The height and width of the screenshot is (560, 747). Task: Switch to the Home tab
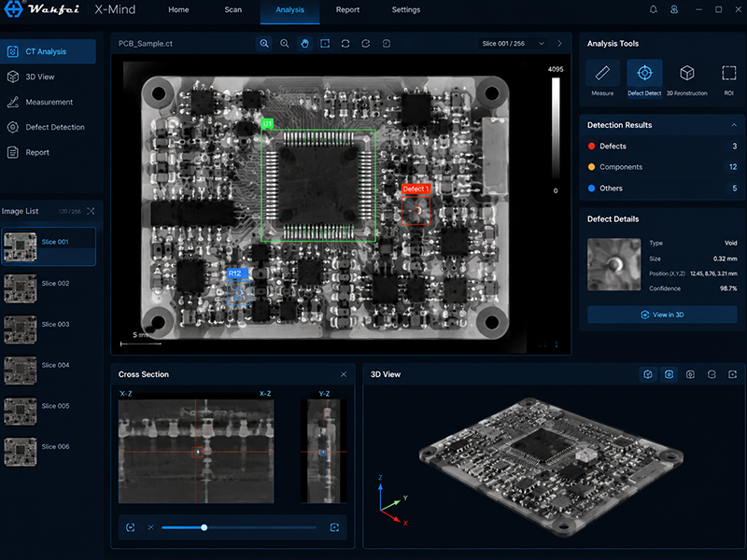pyautogui.click(x=178, y=10)
